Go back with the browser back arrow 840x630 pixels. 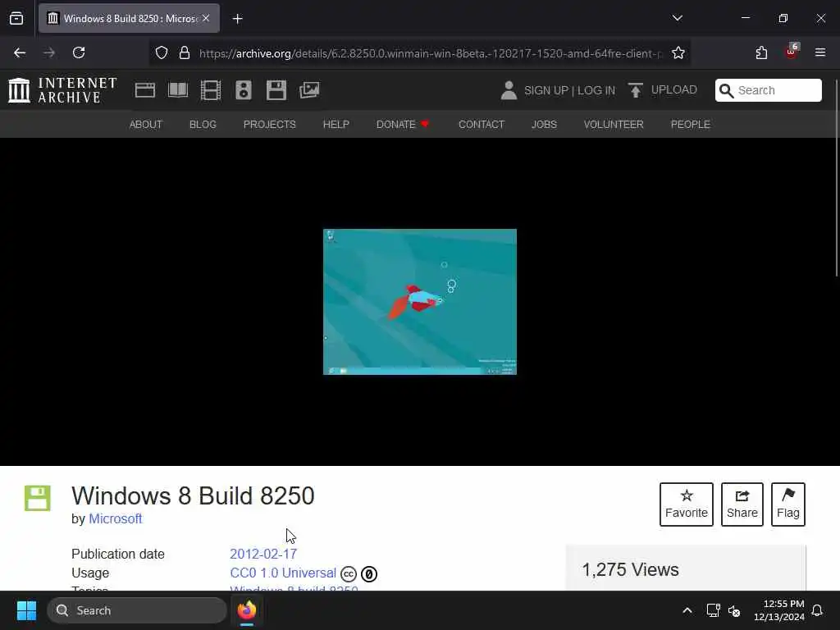tap(20, 52)
